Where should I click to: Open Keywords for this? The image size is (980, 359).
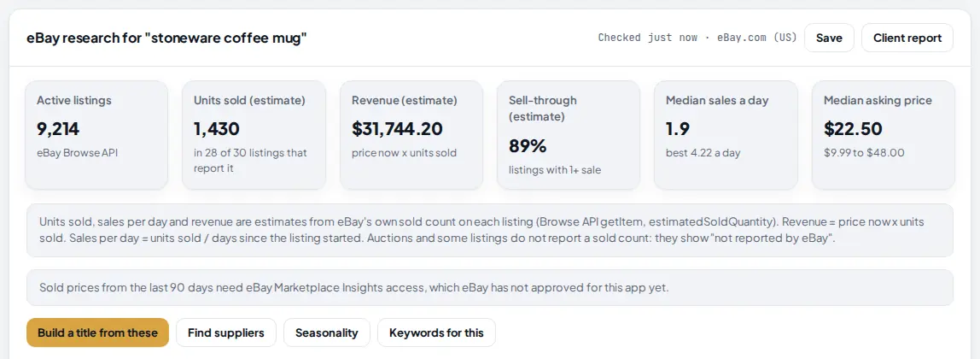pos(436,333)
